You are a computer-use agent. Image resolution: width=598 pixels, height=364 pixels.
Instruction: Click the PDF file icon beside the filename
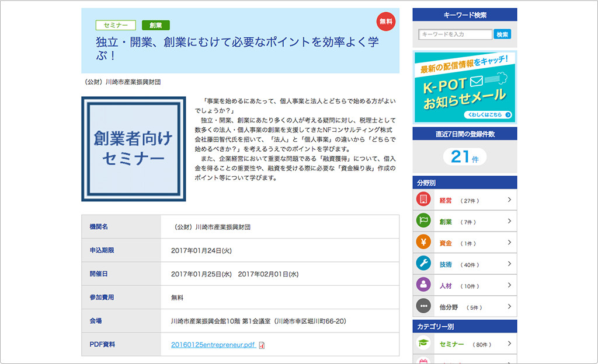[262, 345]
